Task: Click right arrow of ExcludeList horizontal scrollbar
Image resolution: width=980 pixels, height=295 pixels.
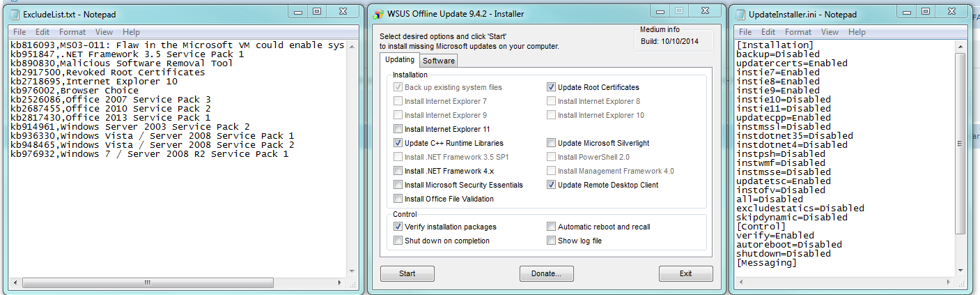Action: [x=341, y=283]
